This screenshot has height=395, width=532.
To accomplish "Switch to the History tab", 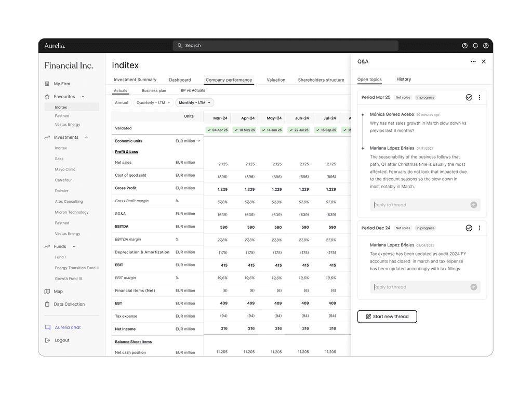I will click(404, 80).
